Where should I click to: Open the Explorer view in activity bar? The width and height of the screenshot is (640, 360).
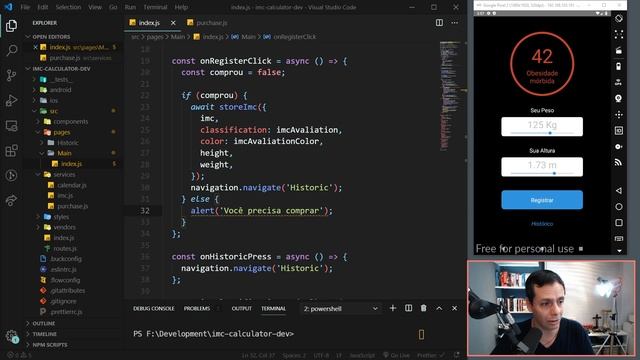coord(11,26)
